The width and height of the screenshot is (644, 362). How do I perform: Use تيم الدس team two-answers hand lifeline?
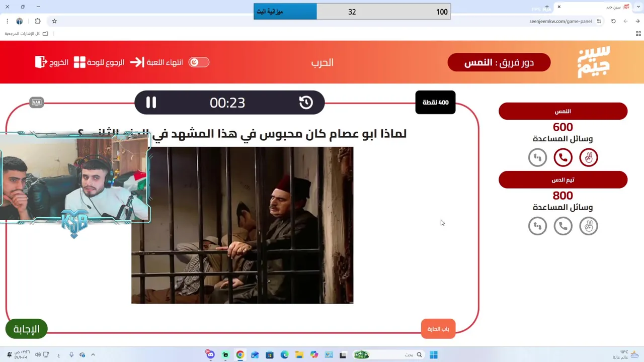coord(589,226)
